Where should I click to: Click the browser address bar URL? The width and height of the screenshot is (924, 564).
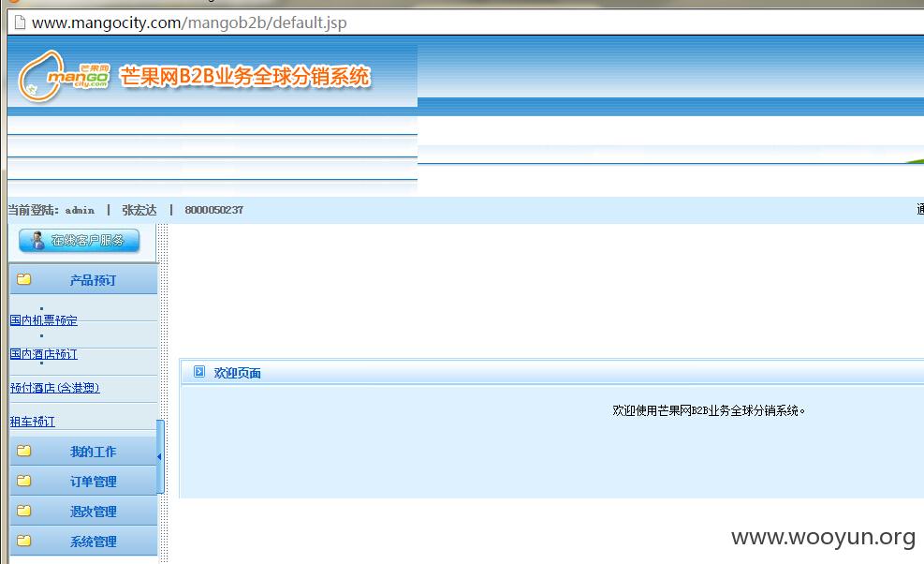189,23
